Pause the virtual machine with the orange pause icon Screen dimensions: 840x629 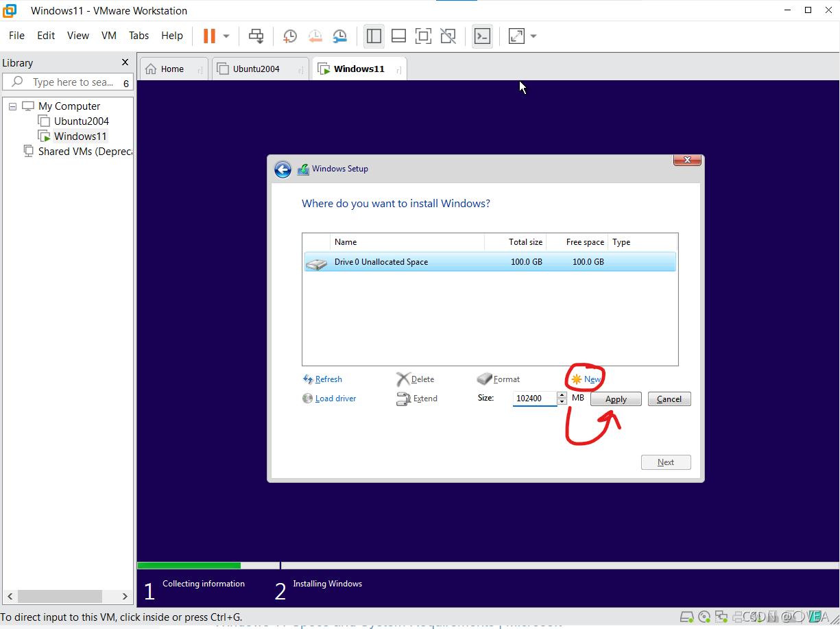pyautogui.click(x=209, y=36)
